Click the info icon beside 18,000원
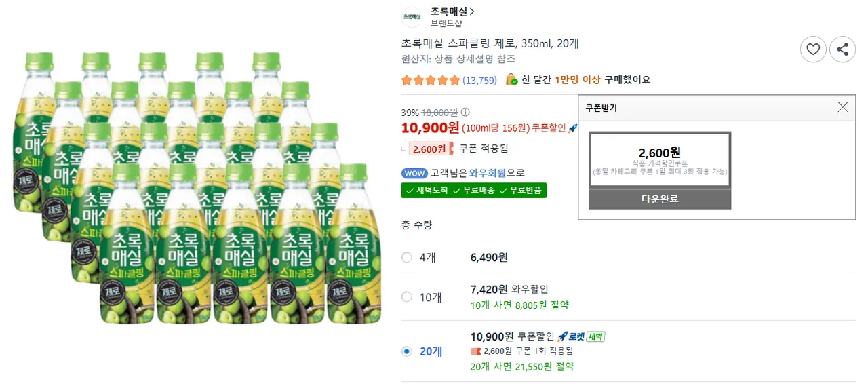 tap(465, 113)
